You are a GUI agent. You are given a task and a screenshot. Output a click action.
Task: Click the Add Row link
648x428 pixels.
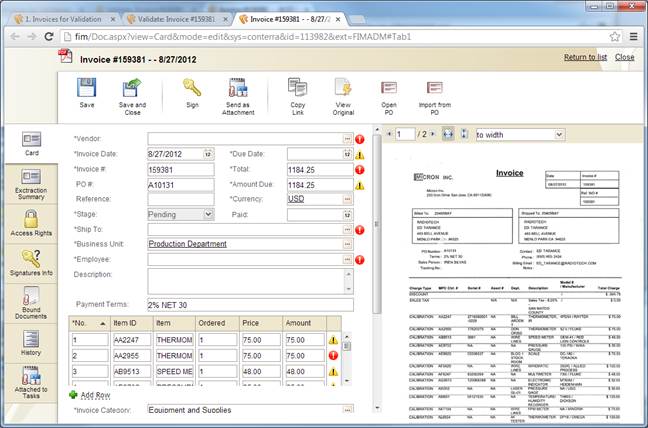(x=95, y=395)
